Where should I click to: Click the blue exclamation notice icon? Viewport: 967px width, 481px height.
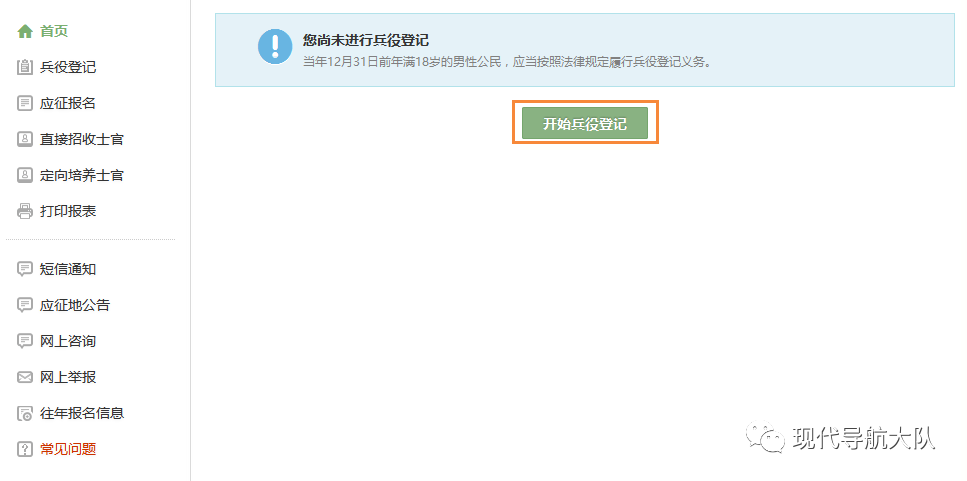[x=275, y=46]
